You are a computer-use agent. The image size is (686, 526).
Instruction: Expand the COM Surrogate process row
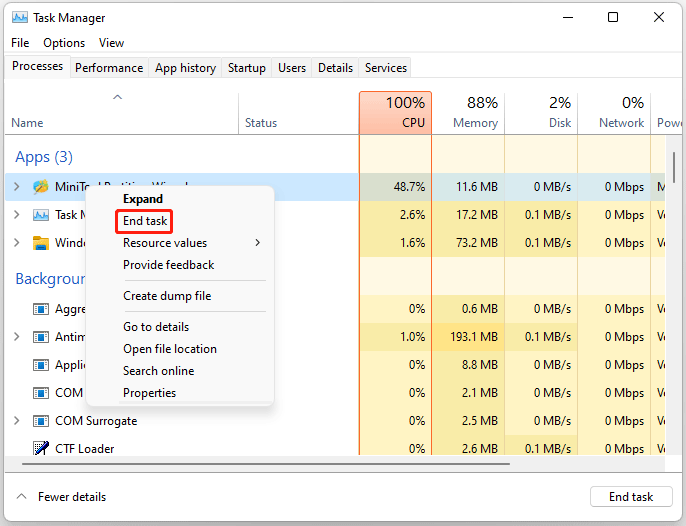[17, 421]
